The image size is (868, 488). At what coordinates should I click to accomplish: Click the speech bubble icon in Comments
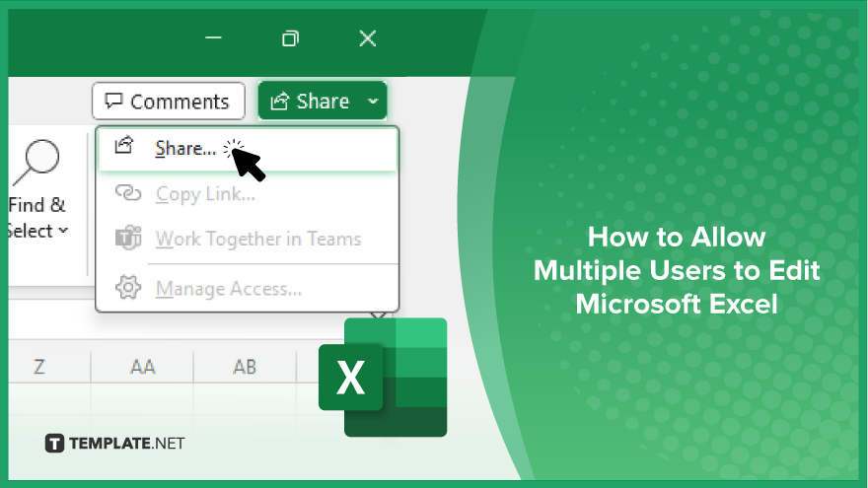point(113,101)
